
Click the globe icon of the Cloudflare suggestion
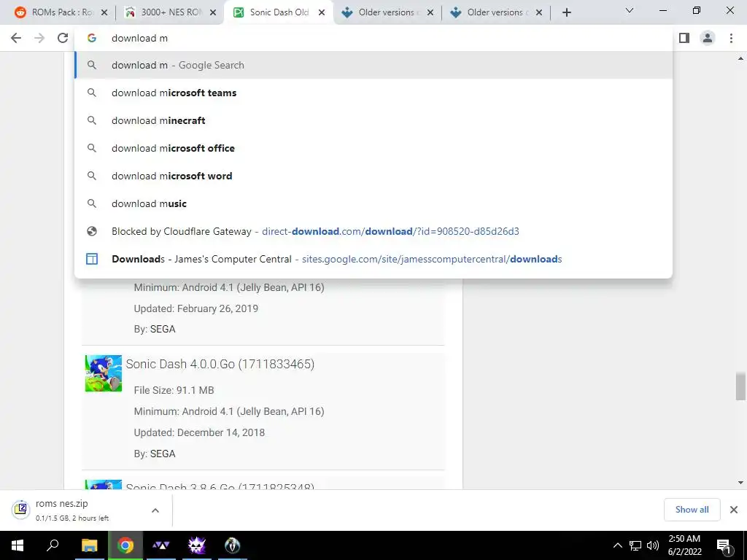91,231
